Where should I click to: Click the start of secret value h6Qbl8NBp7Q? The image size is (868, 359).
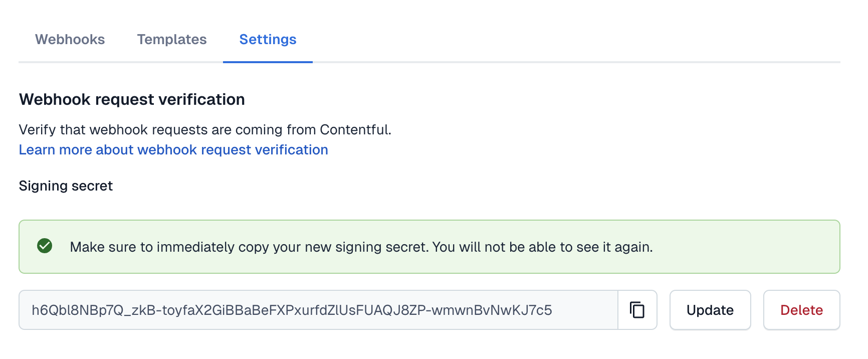(78, 310)
